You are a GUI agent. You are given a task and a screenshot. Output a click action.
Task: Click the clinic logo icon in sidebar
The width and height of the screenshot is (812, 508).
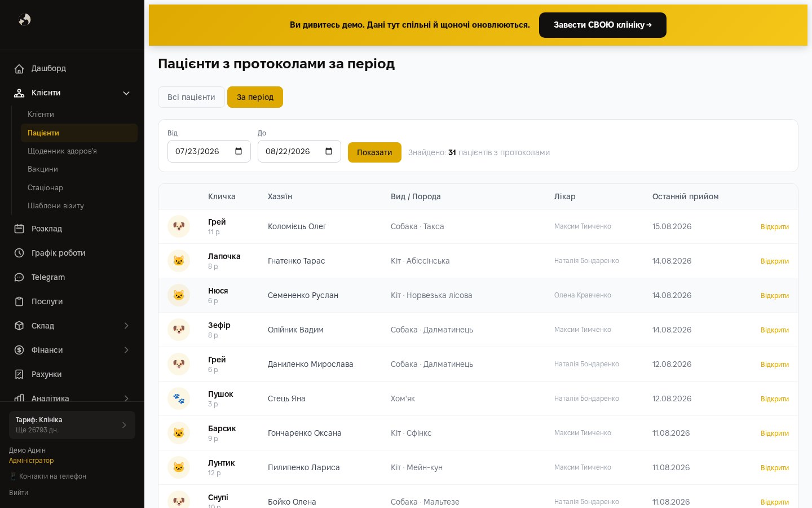coord(24,20)
